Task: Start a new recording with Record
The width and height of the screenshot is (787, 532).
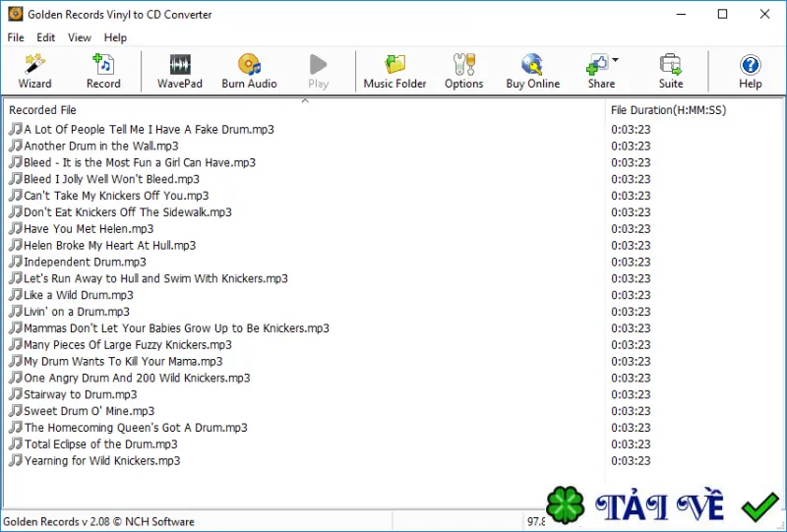Action: 103,71
